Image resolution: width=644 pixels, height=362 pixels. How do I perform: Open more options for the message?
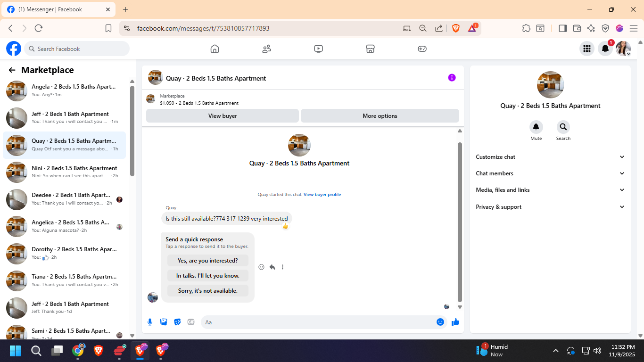[x=282, y=267]
